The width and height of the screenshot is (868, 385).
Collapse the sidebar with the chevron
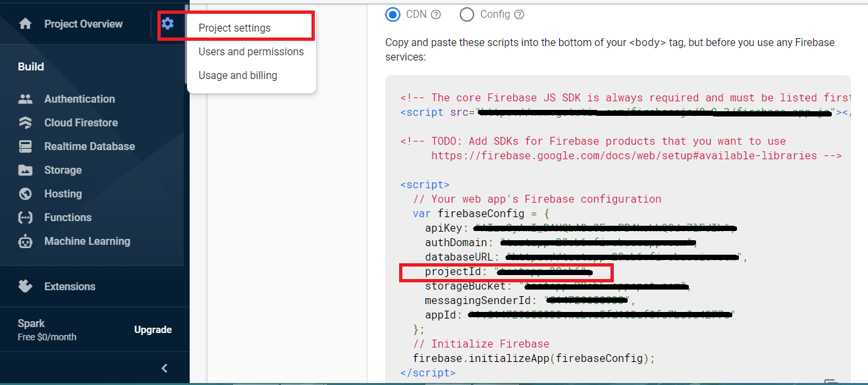pos(165,368)
